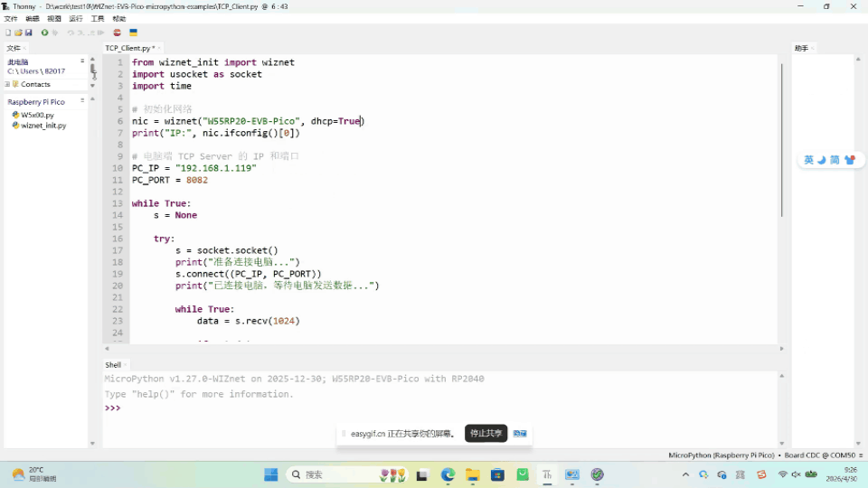The image size is (868, 488).
Task: Open a file via the folder toolbar icon
Action: click(x=18, y=33)
